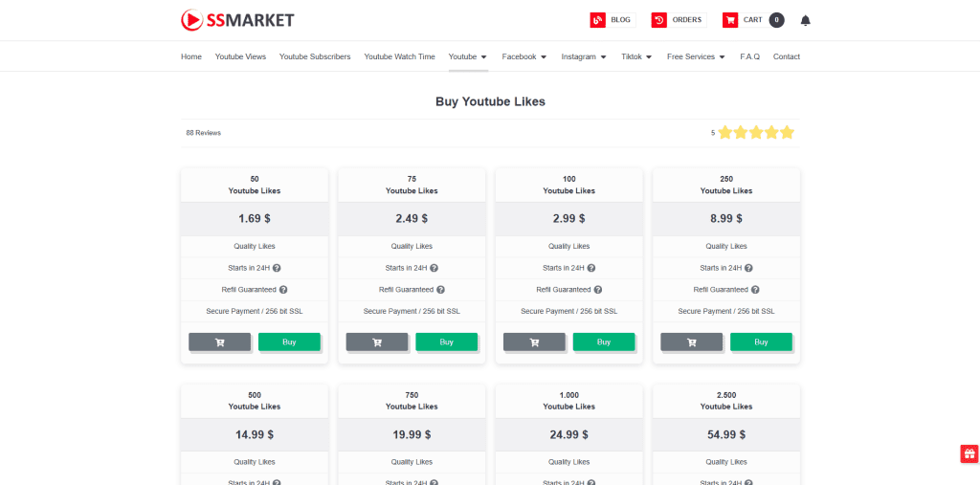
Task: Open the F.A.Q page
Action: tap(750, 56)
